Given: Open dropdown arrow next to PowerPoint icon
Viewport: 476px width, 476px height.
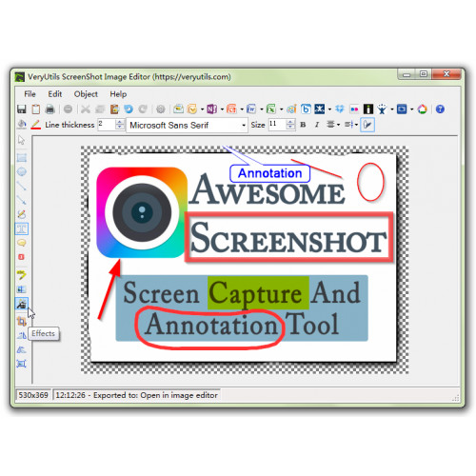Looking at the screenshot, I should tap(242, 109).
